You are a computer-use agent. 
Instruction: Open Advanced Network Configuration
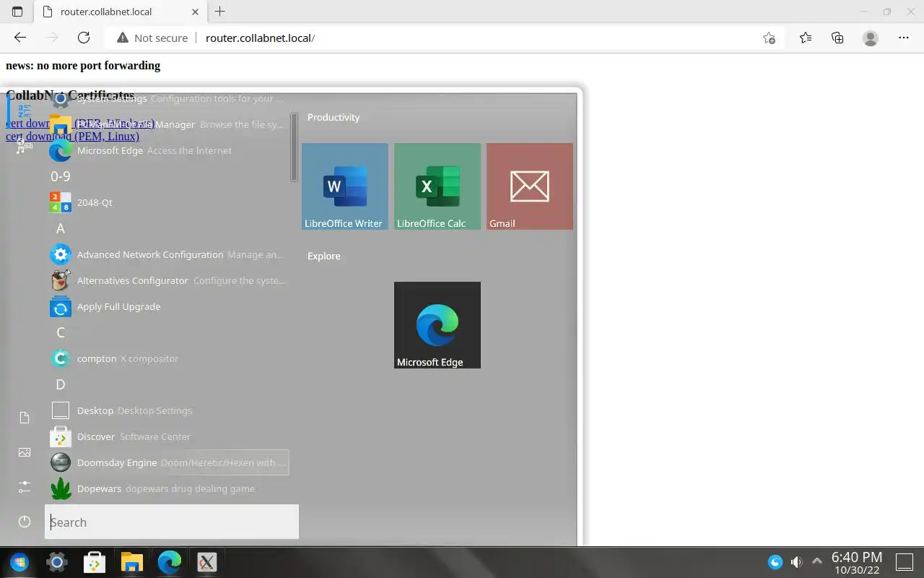point(168,254)
